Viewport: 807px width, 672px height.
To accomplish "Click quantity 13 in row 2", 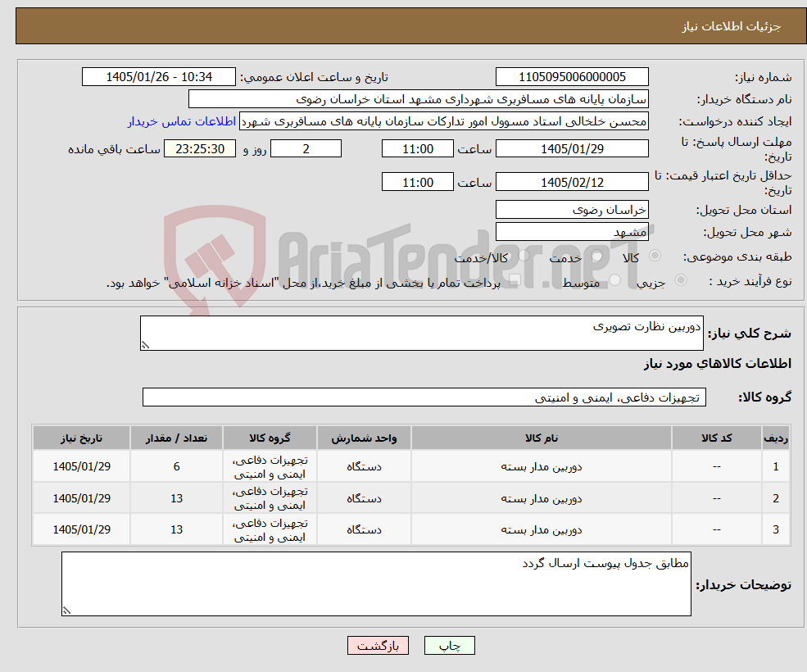I will click(x=176, y=498).
